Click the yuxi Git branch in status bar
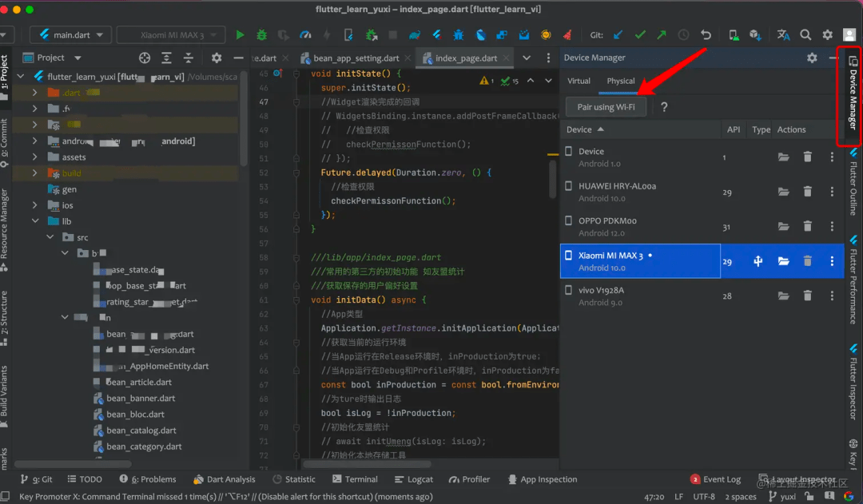This screenshot has width=863, height=504. [x=782, y=496]
